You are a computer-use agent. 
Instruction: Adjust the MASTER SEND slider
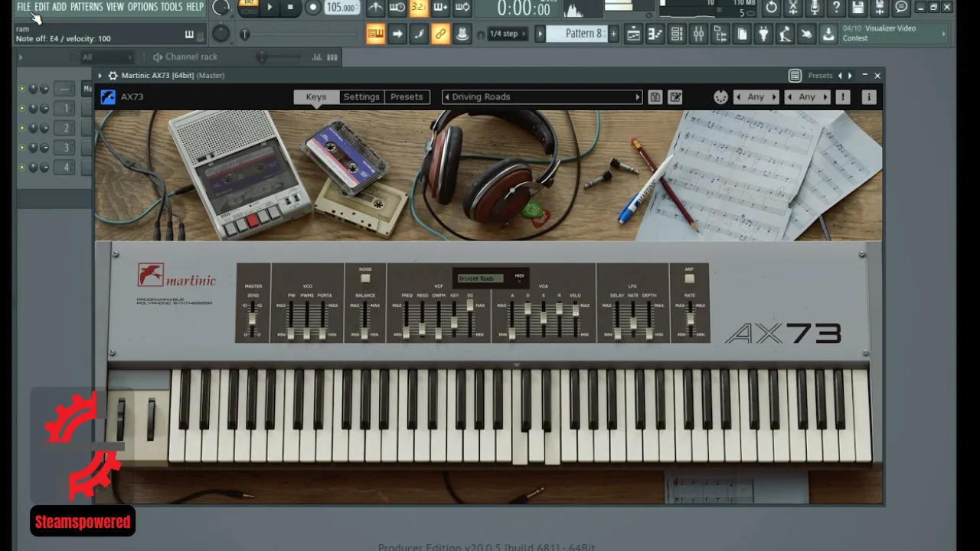(253, 320)
